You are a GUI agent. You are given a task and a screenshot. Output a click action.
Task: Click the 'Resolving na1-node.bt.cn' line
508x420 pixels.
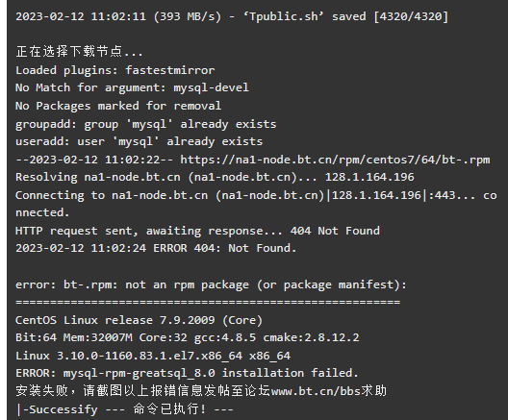tap(215, 177)
